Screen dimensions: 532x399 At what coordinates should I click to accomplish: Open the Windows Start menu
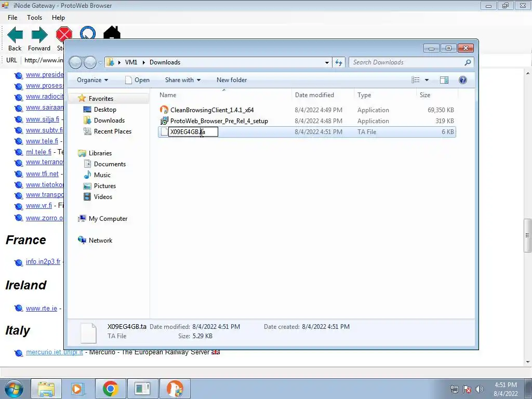14,389
